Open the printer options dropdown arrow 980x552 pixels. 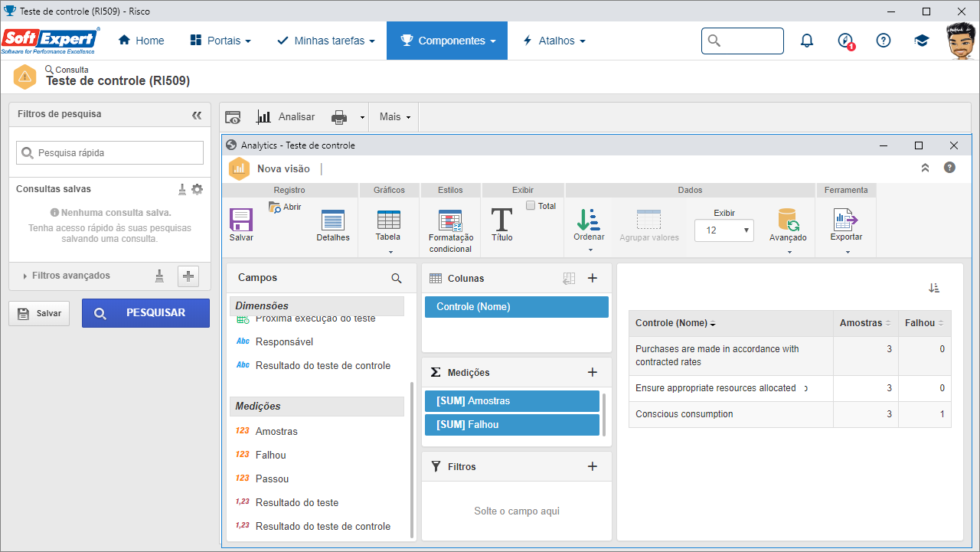[x=362, y=118]
